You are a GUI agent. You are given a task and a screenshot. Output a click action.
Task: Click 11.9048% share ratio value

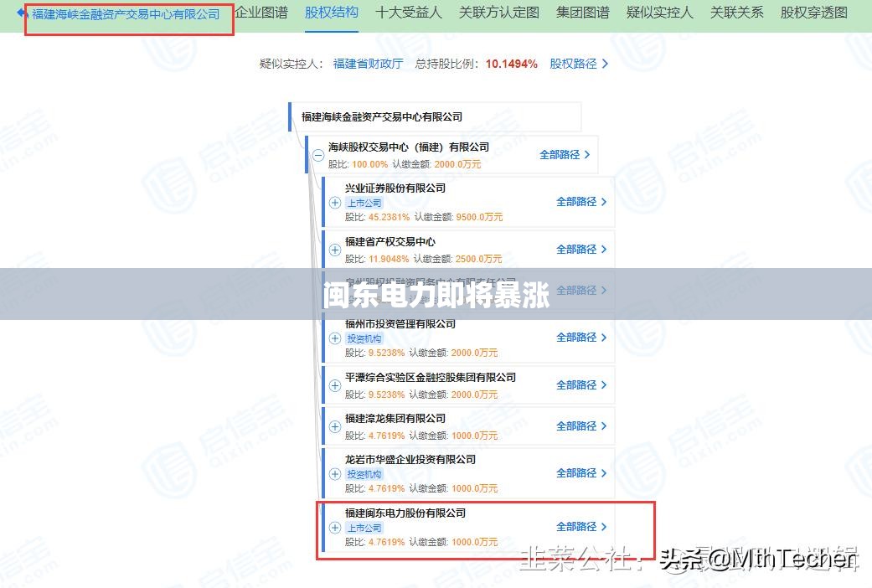pyautogui.click(x=388, y=259)
